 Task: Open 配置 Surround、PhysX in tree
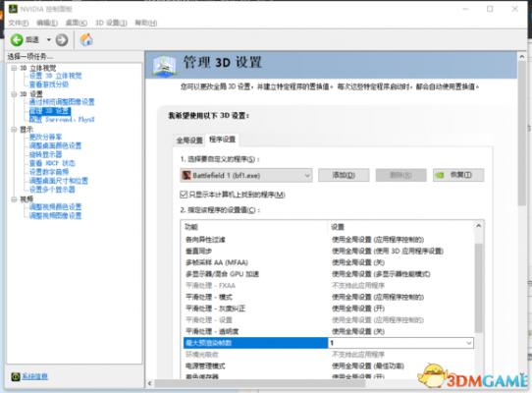click(x=62, y=120)
